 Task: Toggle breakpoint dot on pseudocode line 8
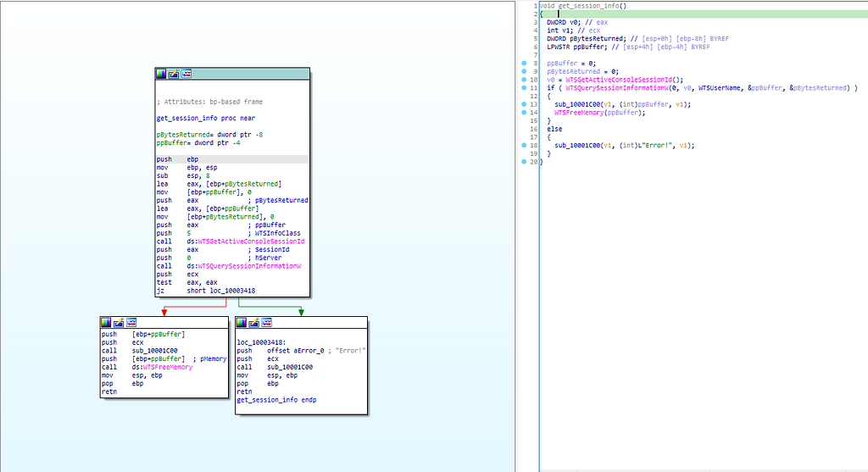point(524,63)
